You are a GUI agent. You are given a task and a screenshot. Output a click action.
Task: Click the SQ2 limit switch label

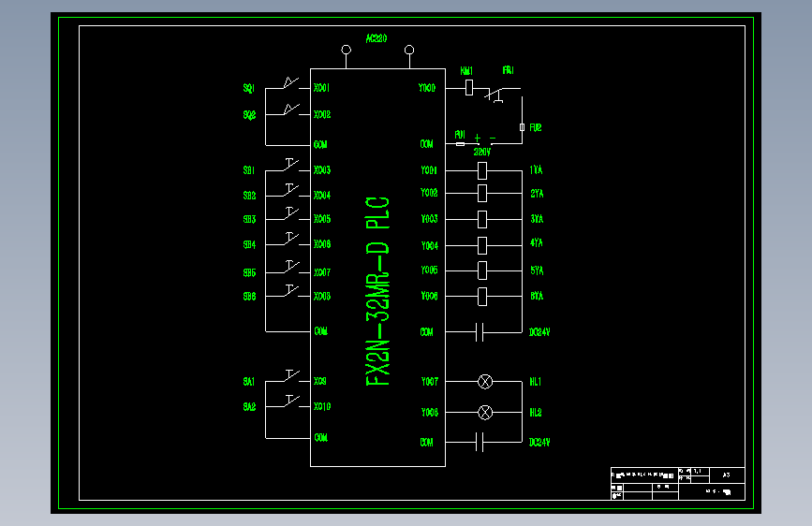(x=250, y=115)
